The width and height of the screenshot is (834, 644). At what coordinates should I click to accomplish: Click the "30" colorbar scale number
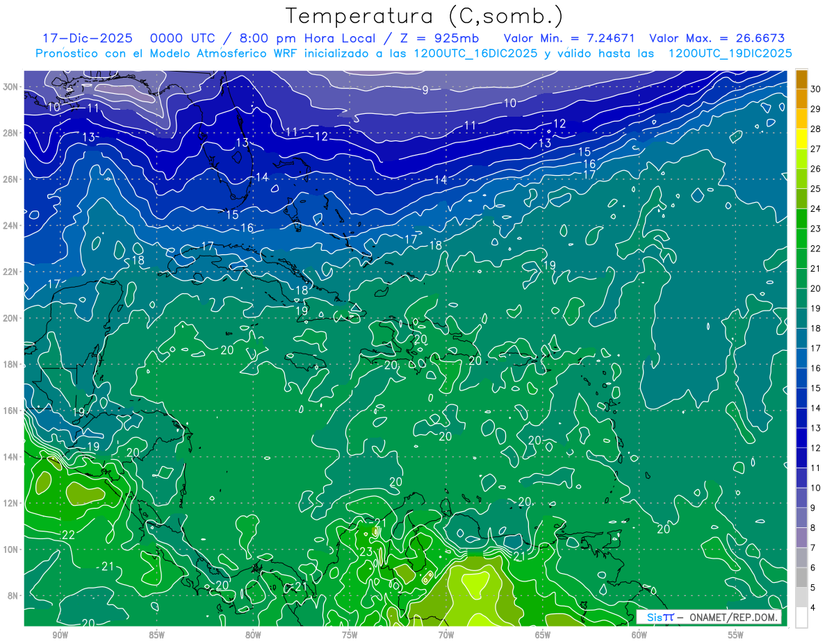point(817,90)
